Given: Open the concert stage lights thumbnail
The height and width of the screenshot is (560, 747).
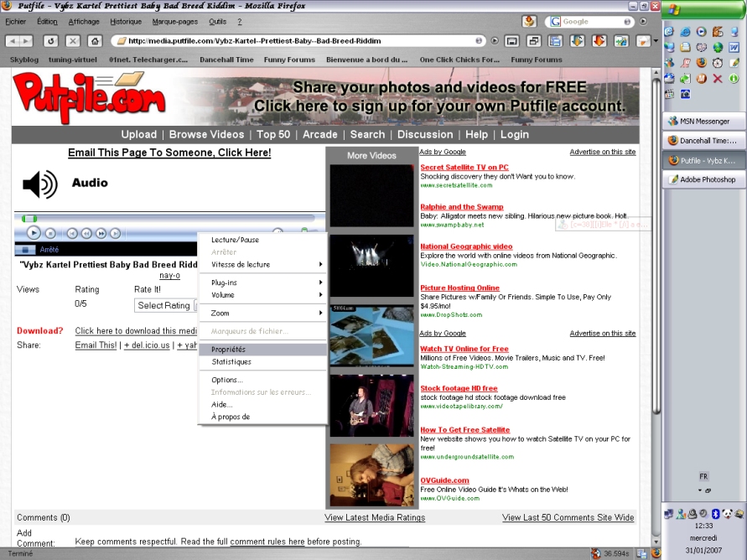Looking at the screenshot, I should tap(371, 265).
